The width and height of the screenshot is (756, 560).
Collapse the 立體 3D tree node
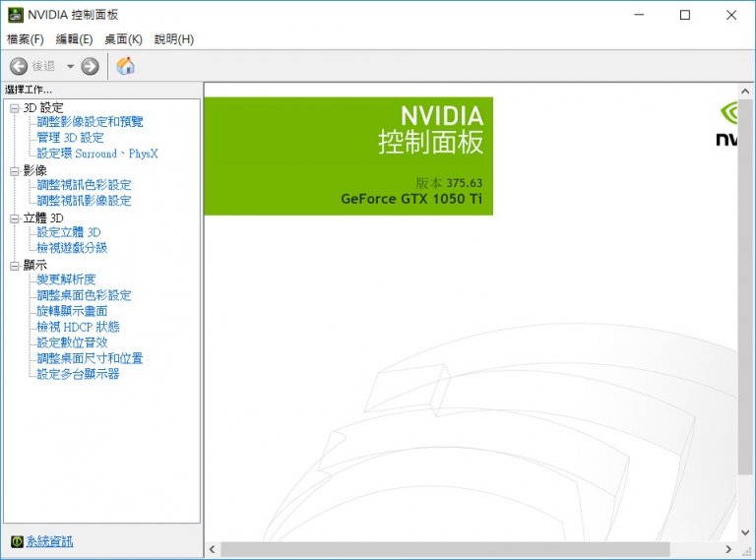pyautogui.click(x=15, y=218)
